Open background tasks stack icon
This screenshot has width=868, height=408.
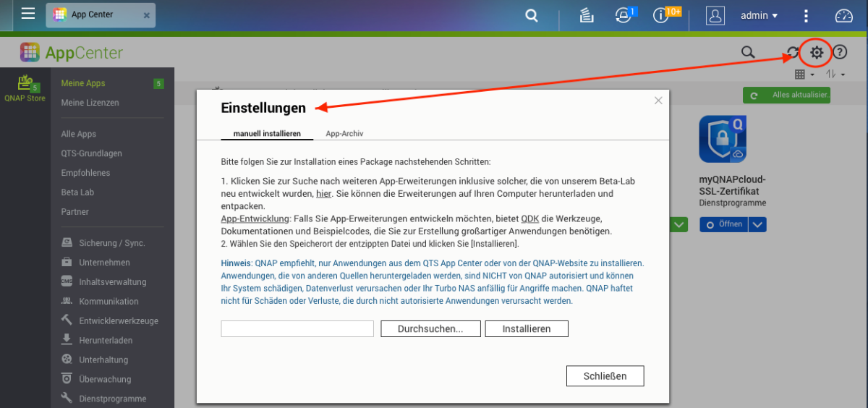pyautogui.click(x=587, y=15)
